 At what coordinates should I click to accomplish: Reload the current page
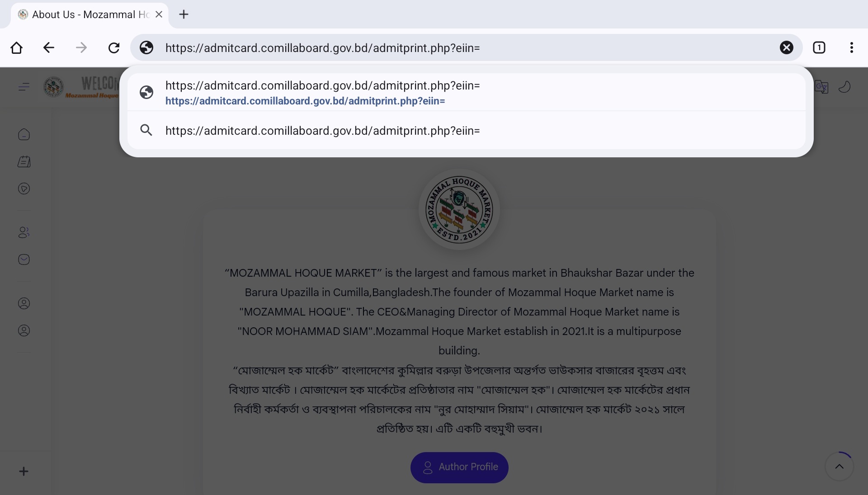coord(114,48)
